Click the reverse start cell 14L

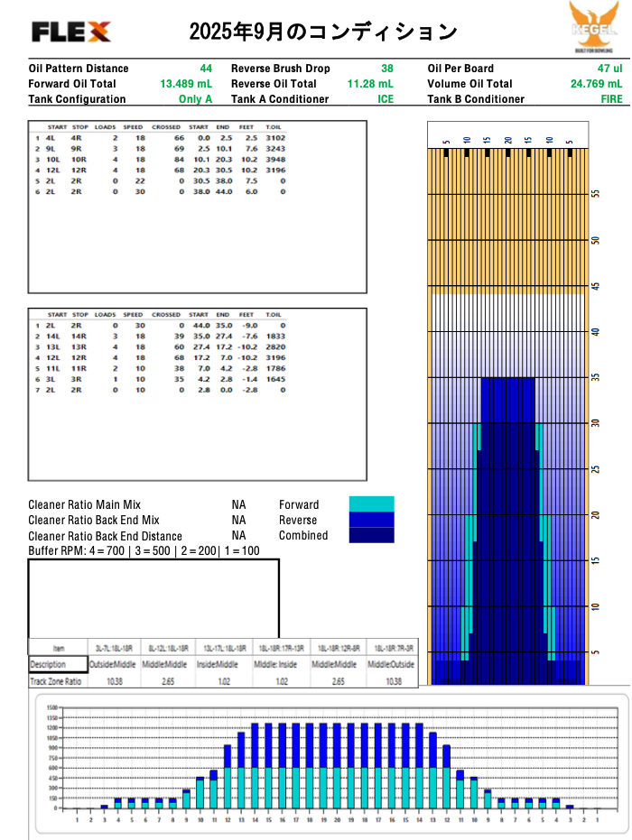click(53, 337)
